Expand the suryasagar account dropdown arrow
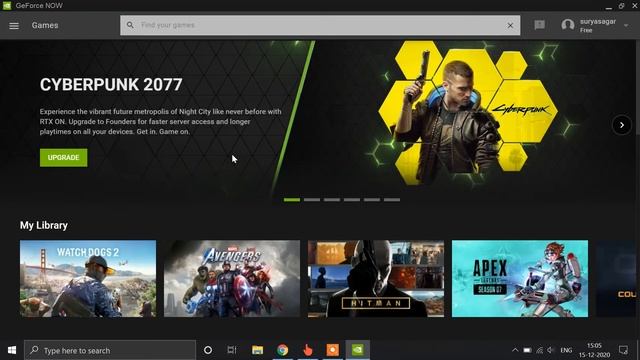The image size is (640, 360). coord(626,26)
